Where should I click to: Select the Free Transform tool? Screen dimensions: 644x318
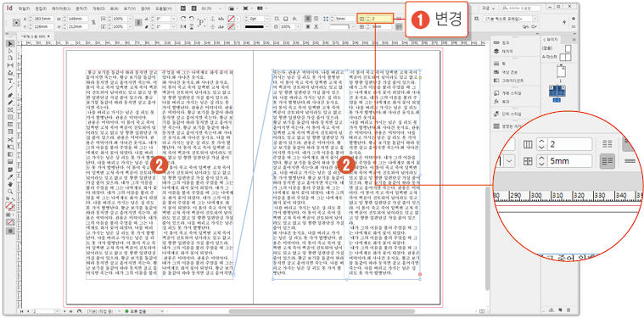pos(10,147)
